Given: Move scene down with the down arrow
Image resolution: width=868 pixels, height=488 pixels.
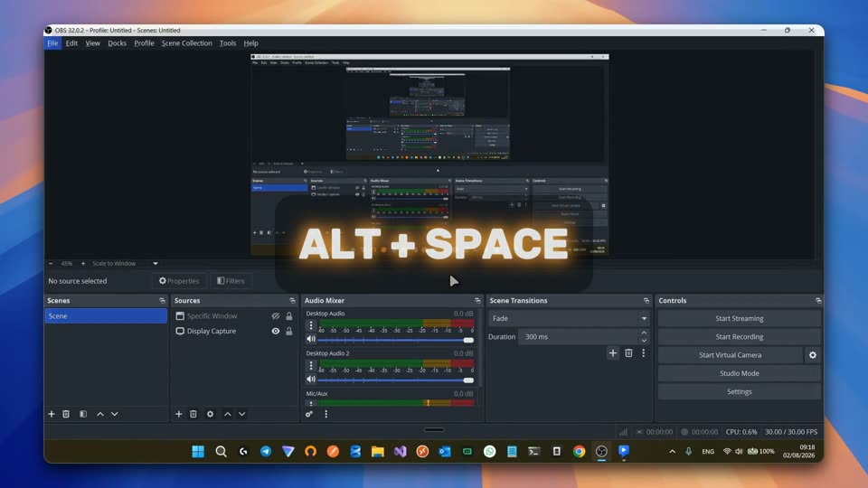Looking at the screenshot, I should 115,414.
